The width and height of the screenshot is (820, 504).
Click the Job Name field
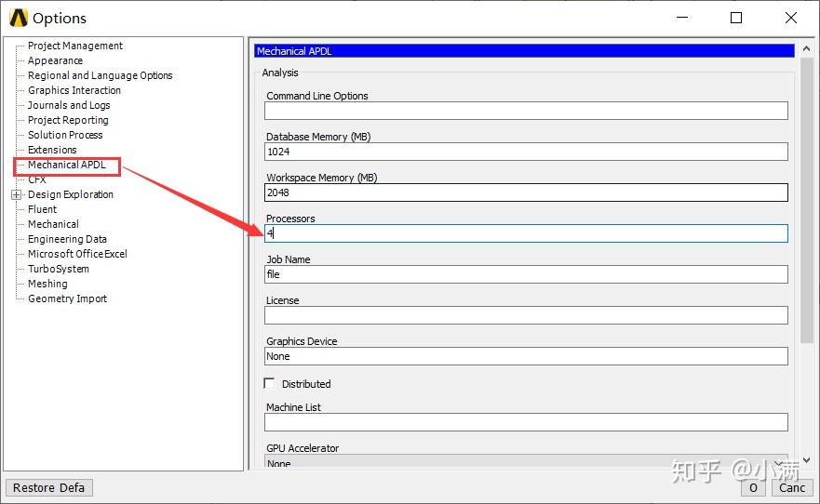(526, 274)
